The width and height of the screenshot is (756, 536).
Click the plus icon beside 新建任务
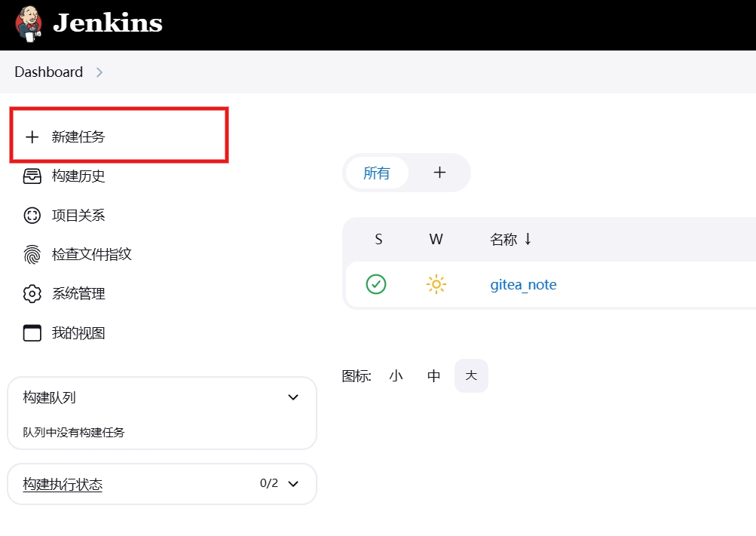[32, 137]
